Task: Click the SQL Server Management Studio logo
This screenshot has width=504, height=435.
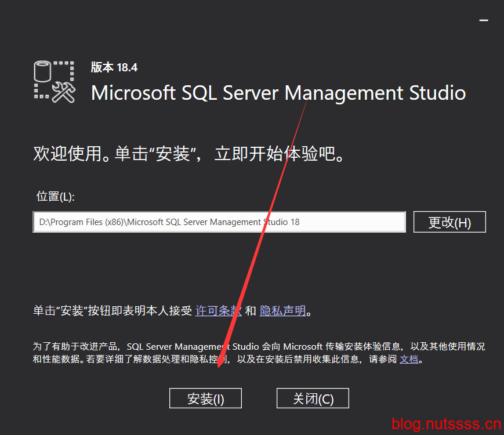Action: [x=55, y=82]
